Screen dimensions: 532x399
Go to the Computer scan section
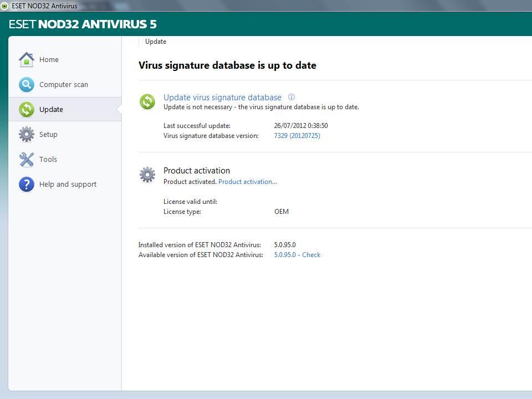coord(64,85)
